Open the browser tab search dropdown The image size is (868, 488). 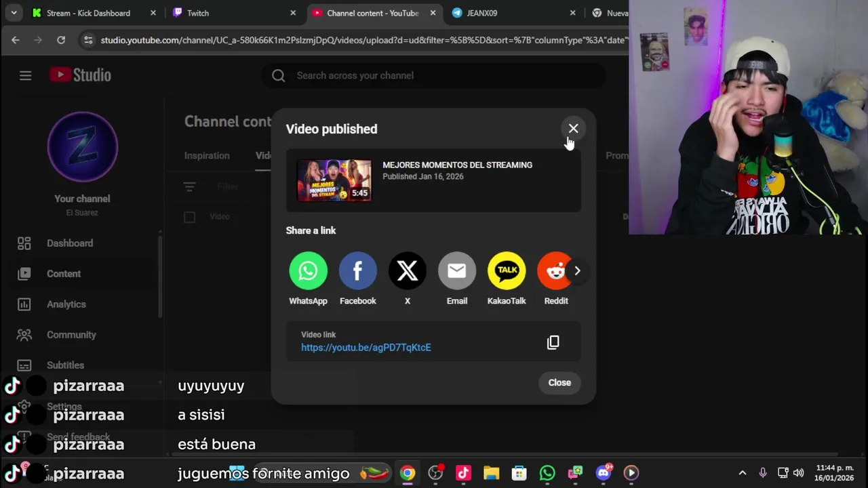pos(14,13)
